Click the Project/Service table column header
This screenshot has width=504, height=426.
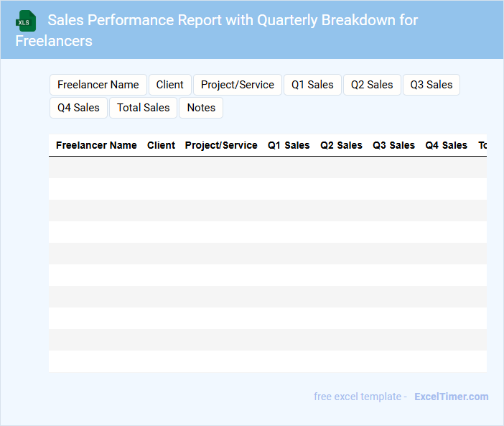click(221, 145)
